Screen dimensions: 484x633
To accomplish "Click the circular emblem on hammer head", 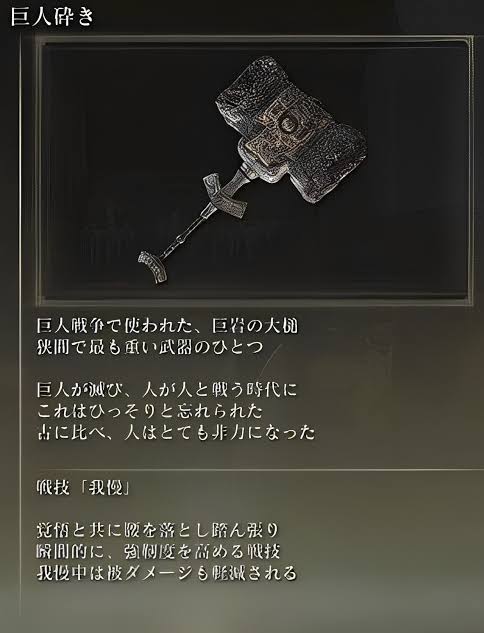I will point(288,124).
